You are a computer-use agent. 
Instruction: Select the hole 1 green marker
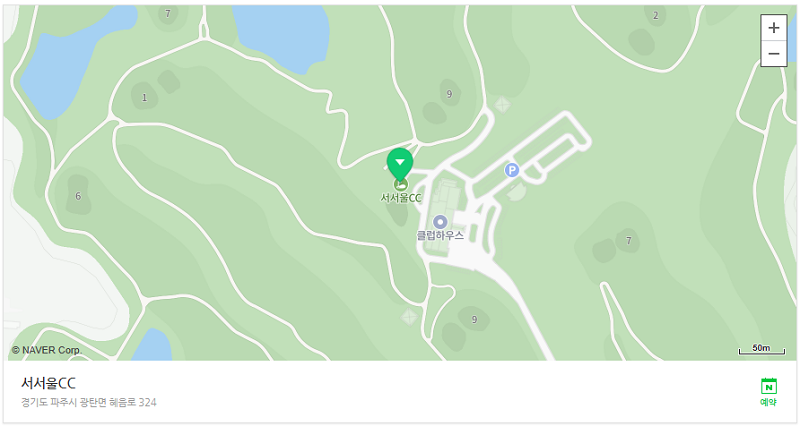click(x=144, y=97)
